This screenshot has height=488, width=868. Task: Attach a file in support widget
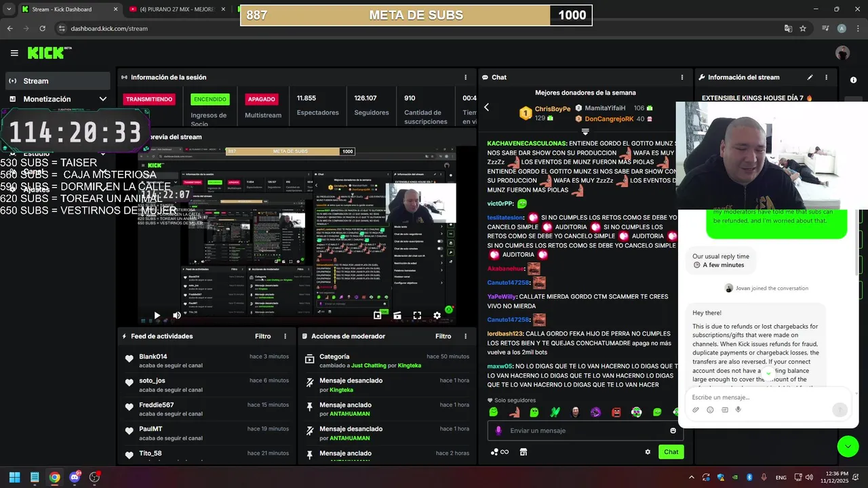(696, 410)
